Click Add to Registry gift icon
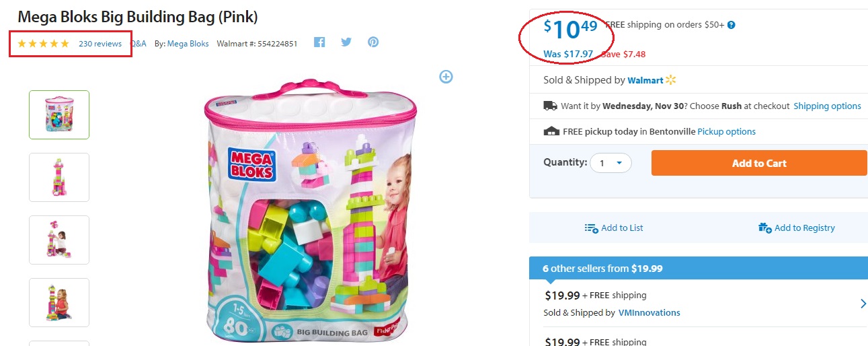868x346 pixels. (x=765, y=228)
